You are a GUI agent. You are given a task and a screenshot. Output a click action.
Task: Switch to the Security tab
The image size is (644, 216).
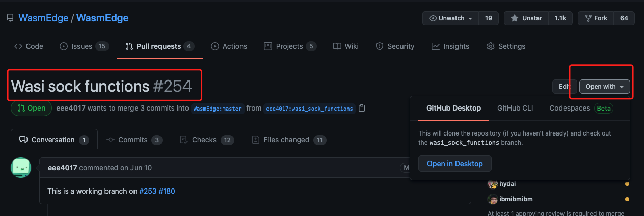click(395, 46)
